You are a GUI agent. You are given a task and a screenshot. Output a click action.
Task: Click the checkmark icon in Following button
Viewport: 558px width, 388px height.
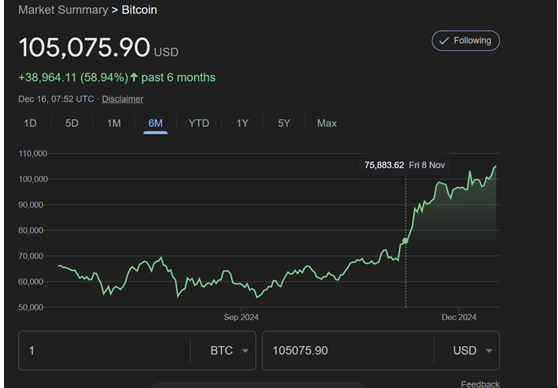[444, 41]
